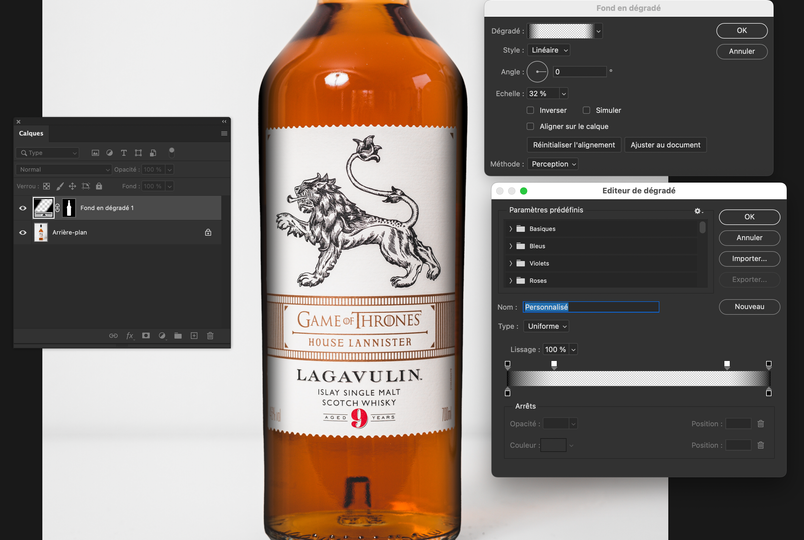Image resolution: width=804 pixels, height=540 pixels.
Task: Filter layers by type (T) layers icon
Action: (x=124, y=153)
